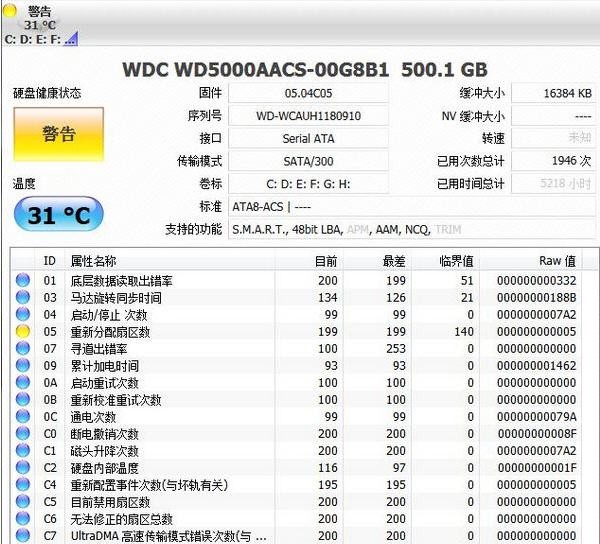600x544 pixels.
Task: Select the 通电次数 attribute row
Action: (x=297, y=417)
